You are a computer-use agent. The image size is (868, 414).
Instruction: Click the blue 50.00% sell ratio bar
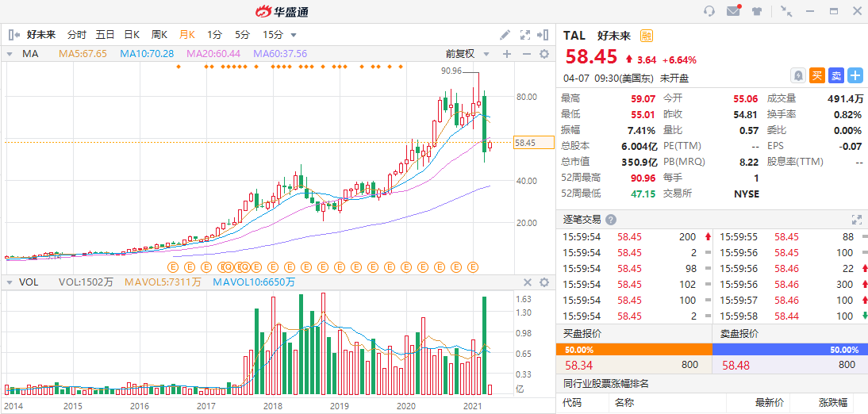click(x=790, y=350)
